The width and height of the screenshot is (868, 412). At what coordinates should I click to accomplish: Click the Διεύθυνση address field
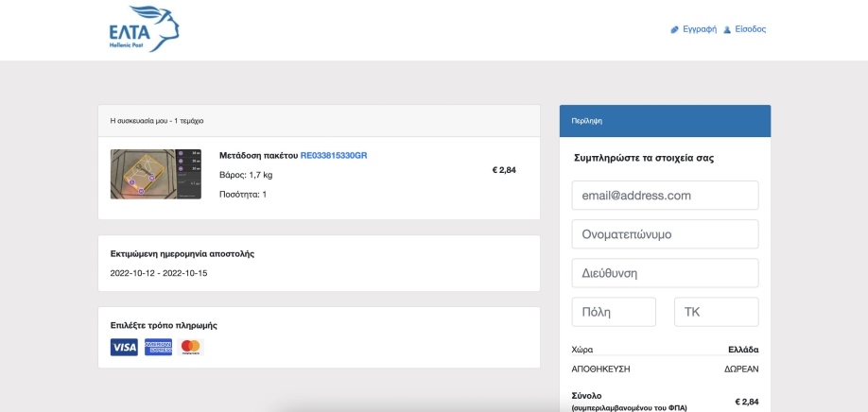tap(665, 273)
